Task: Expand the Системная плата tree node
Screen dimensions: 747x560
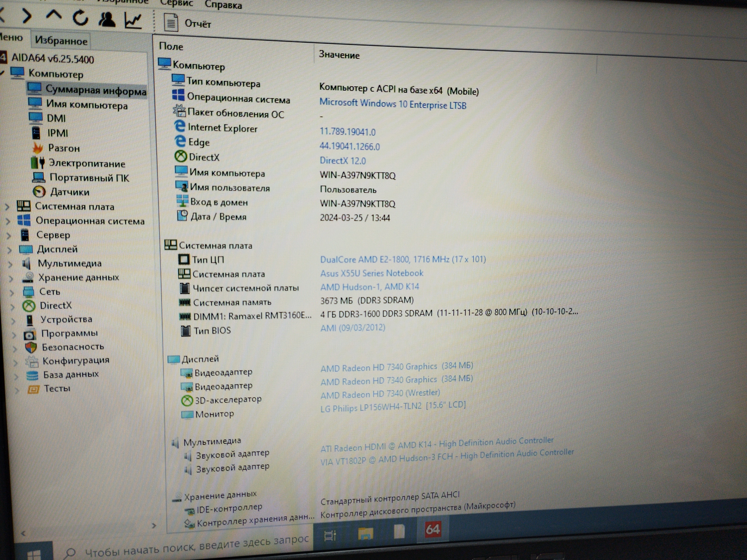Action: pos(7,206)
